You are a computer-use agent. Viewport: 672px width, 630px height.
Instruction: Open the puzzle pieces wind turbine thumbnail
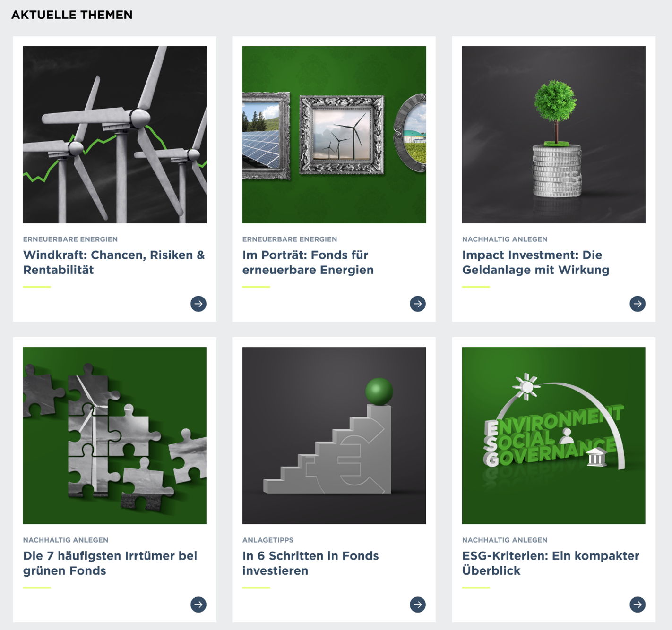115,435
